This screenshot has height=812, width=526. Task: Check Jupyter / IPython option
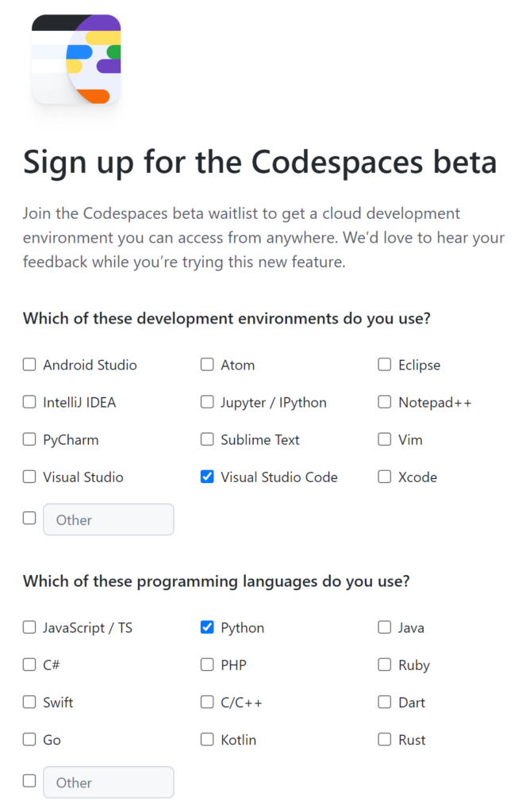[207, 402]
